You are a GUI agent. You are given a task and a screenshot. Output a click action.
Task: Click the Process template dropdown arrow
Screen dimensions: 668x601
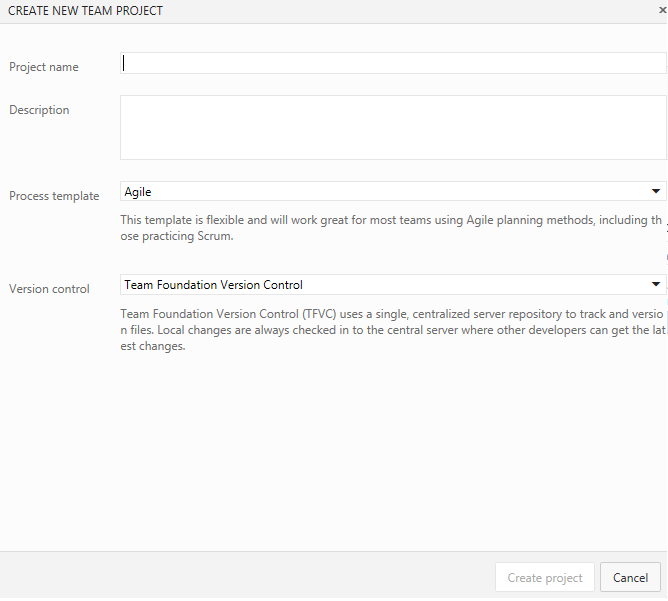656,191
